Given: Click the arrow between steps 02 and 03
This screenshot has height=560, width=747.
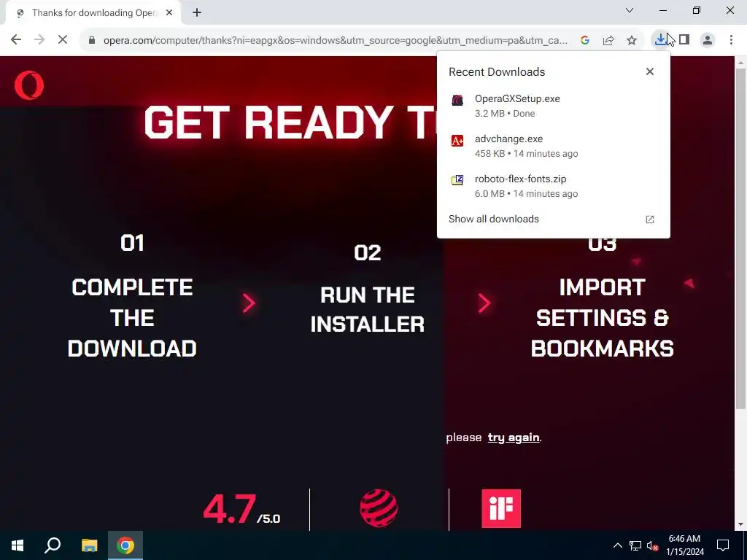Looking at the screenshot, I should point(484,303).
